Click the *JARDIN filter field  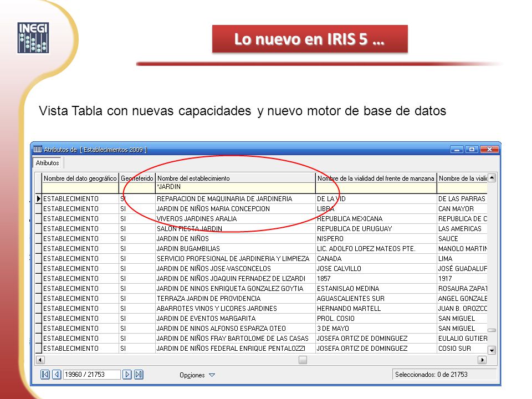(x=235, y=187)
